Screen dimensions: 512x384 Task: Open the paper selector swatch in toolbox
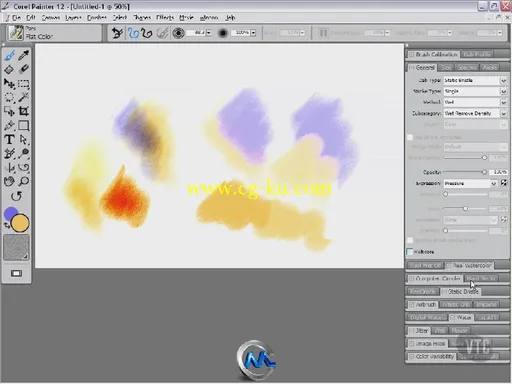point(16,247)
